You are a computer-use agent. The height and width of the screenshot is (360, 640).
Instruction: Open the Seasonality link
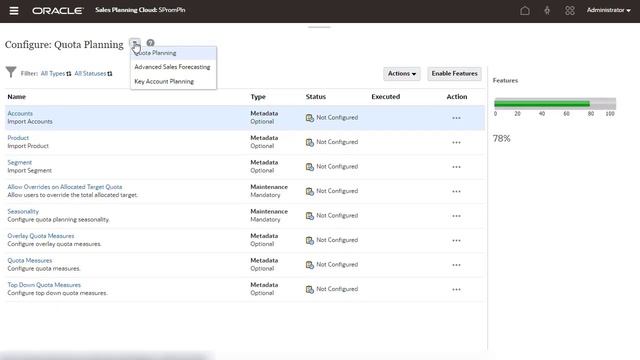tap(23, 211)
